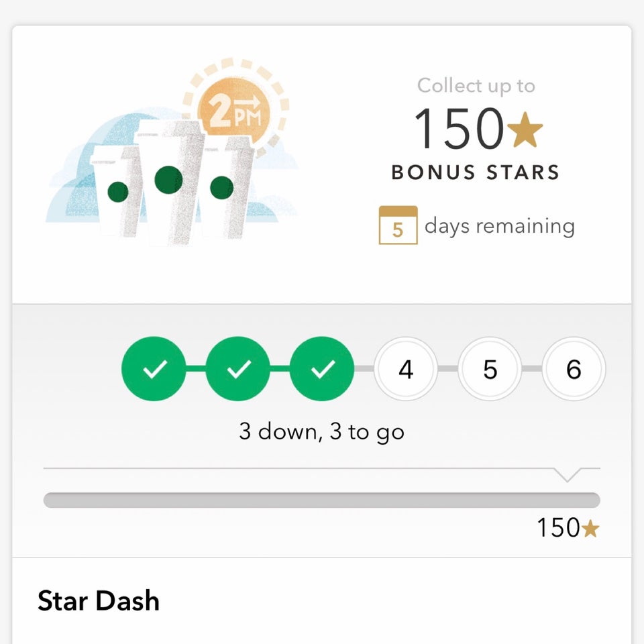Select the second completed green checkmark
The height and width of the screenshot is (644, 644).
(x=238, y=369)
